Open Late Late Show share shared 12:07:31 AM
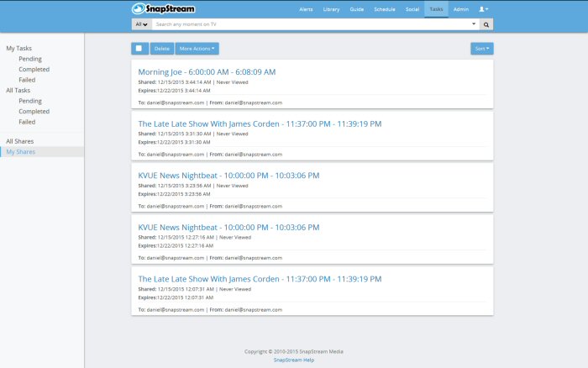Viewport: 588px width, 368px height. 260,279
